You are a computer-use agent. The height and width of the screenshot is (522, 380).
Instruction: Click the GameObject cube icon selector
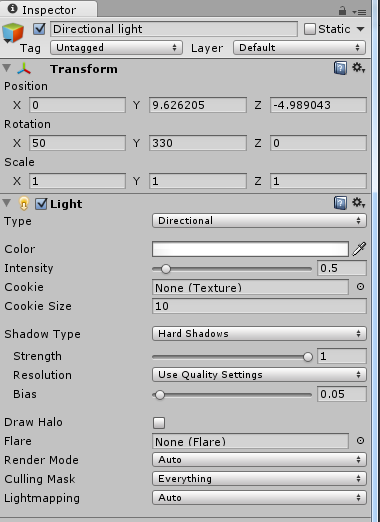tap(12, 33)
